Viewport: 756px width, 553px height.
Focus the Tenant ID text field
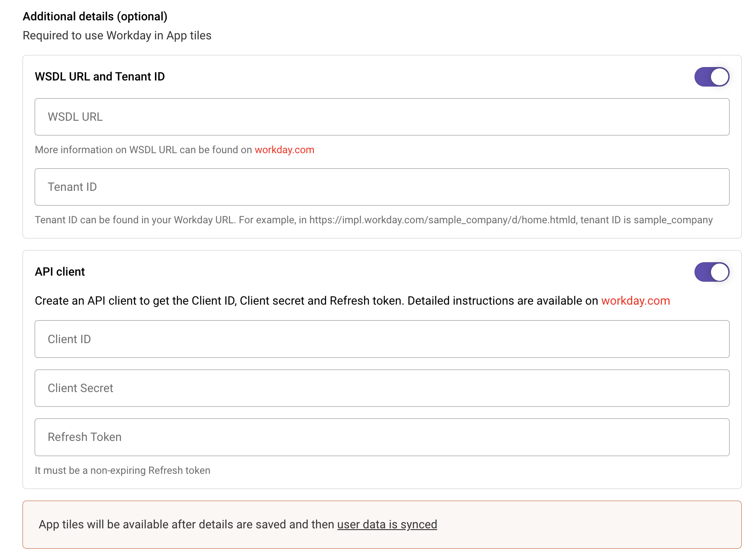(381, 187)
